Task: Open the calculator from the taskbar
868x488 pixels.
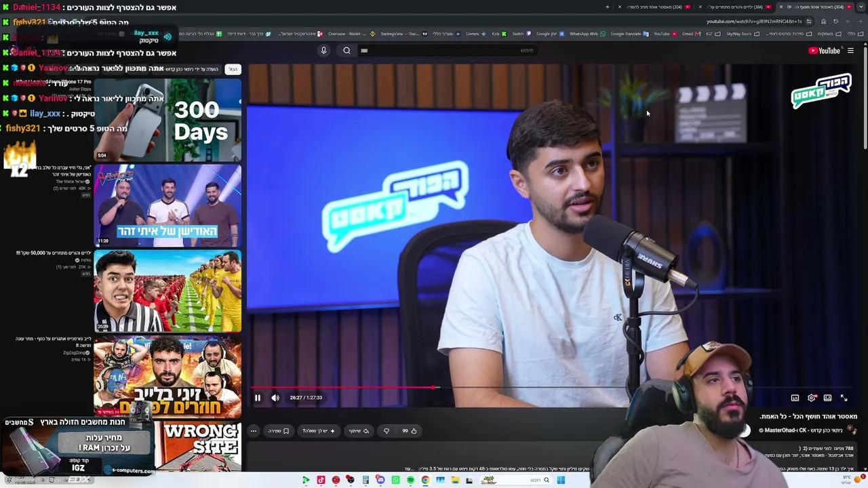Action: tap(366, 481)
